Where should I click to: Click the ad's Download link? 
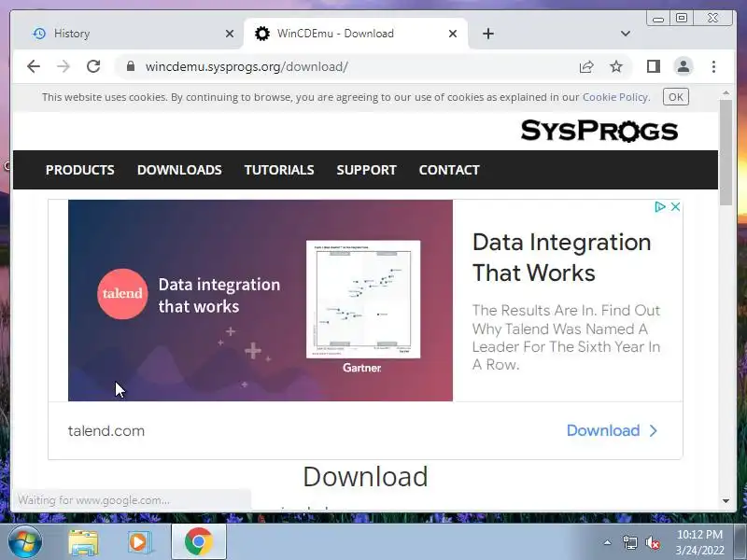612,430
